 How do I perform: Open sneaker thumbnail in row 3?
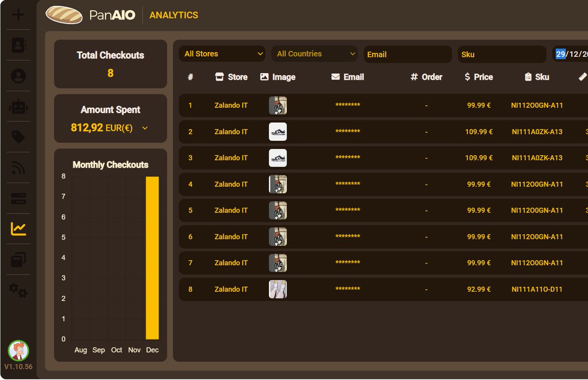click(278, 158)
